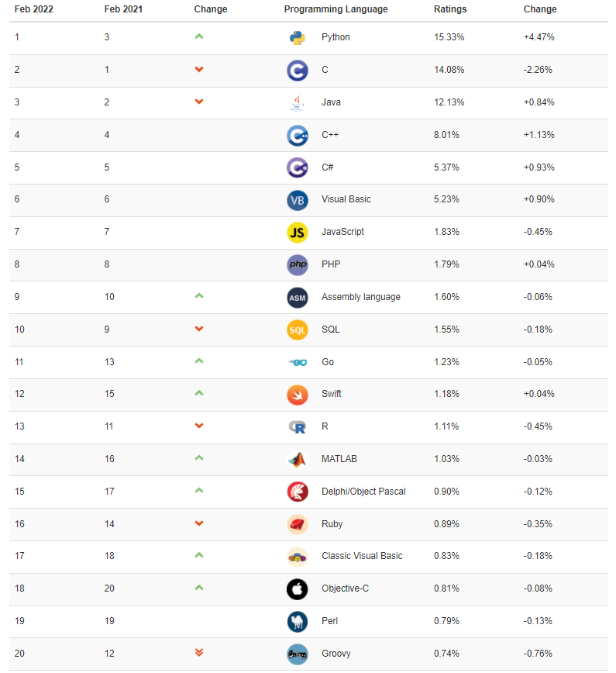This screenshot has height=673, width=616.
Task: Click the Perl camel icon
Action: pos(298,621)
